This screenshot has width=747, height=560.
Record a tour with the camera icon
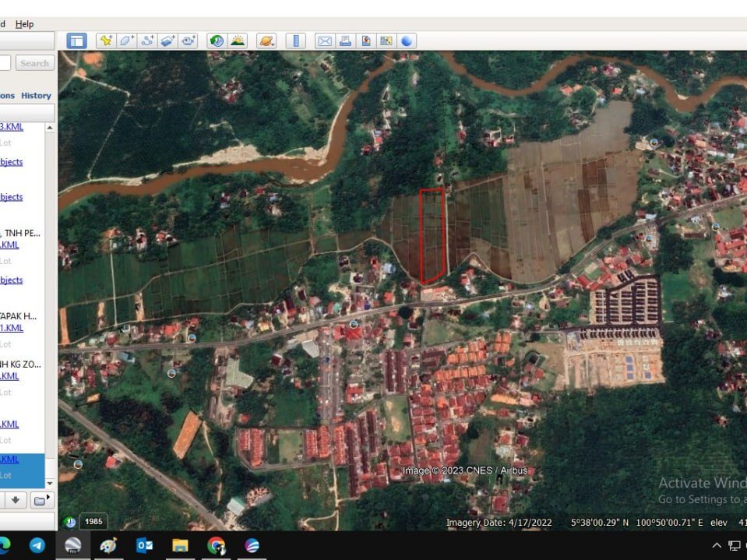(189, 41)
